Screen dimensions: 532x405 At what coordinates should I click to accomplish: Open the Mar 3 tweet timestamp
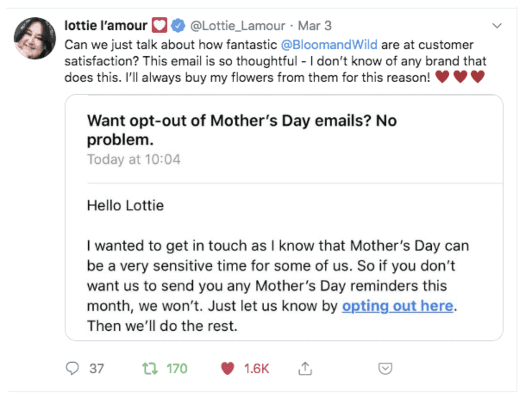[x=315, y=26]
